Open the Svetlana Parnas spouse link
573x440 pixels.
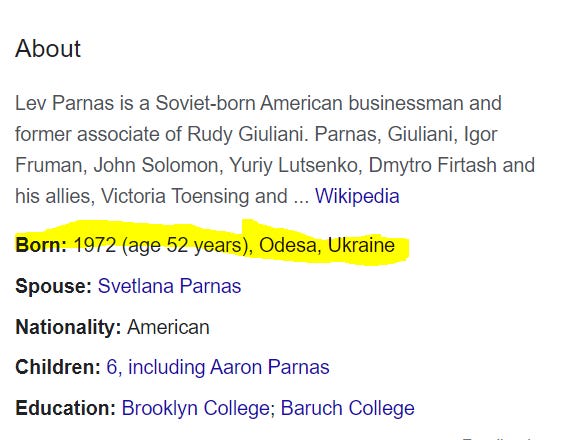(x=169, y=286)
